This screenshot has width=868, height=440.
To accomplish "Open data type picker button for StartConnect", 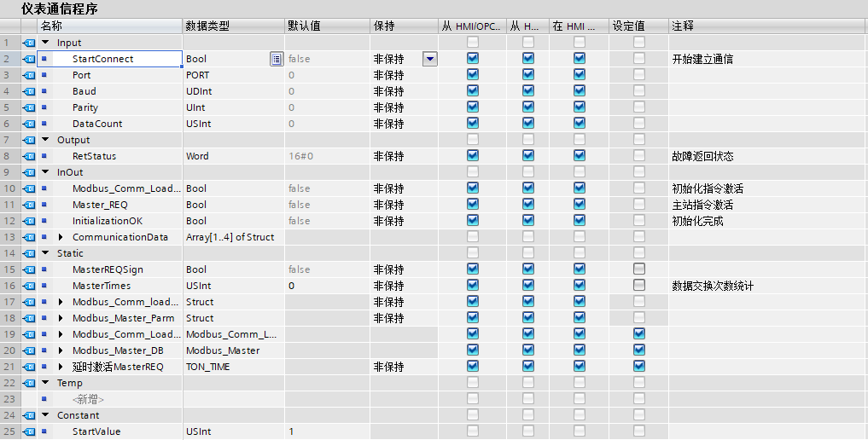I will [x=276, y=59].
